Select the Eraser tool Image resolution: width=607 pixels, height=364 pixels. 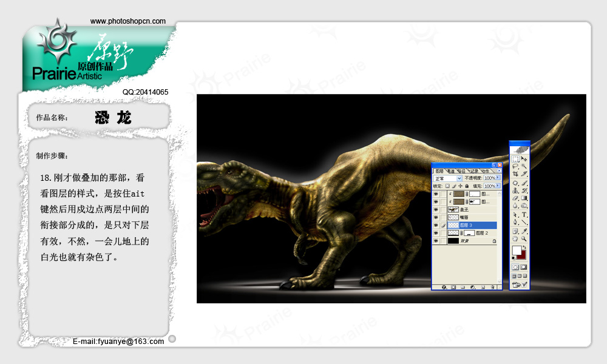pyautogui.click(x=515, y=198)
